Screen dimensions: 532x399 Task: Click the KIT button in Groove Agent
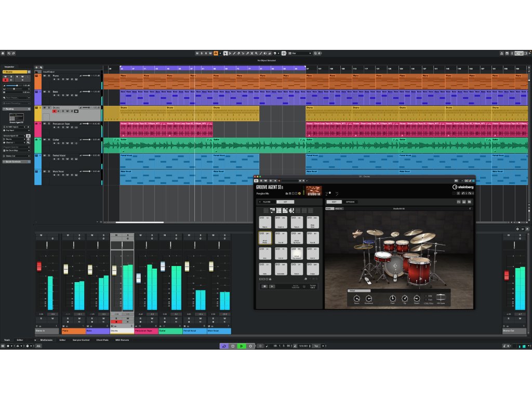tap(285, 202)
